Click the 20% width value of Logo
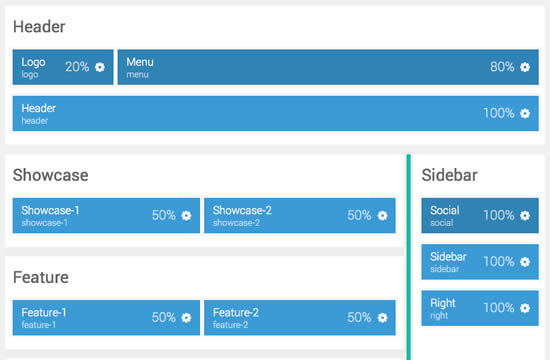550x360 pixels. [x=77, y=67]
